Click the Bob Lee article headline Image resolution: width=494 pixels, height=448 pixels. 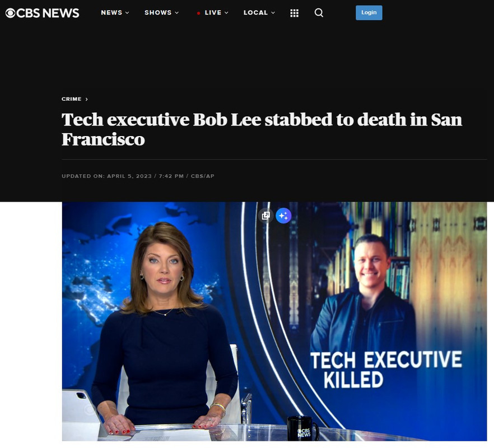262,129
